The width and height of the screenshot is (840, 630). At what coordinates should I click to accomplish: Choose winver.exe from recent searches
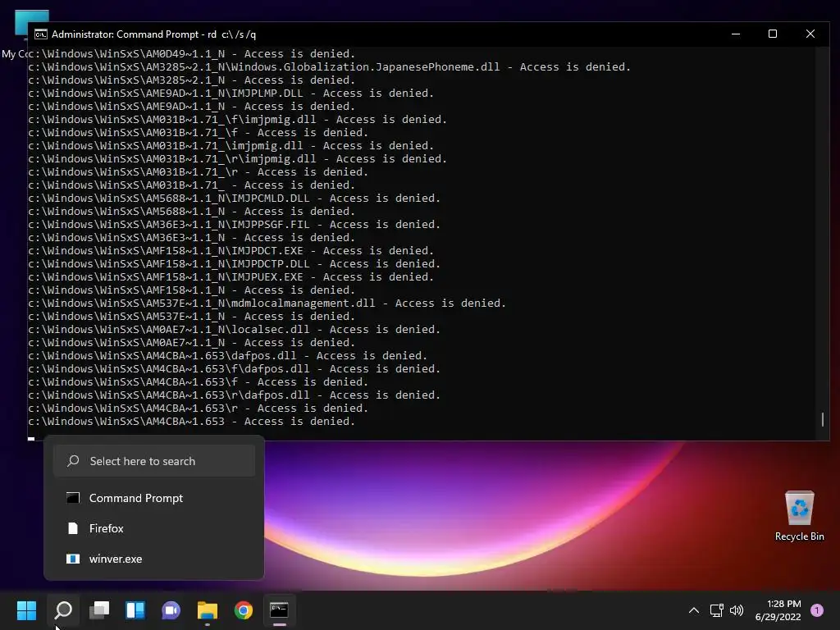[153, 559]
